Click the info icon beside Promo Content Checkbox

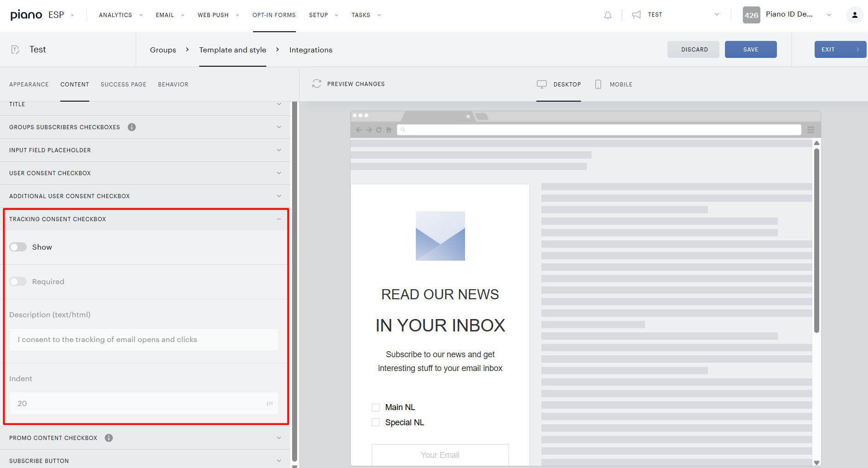tap(109, 438)
